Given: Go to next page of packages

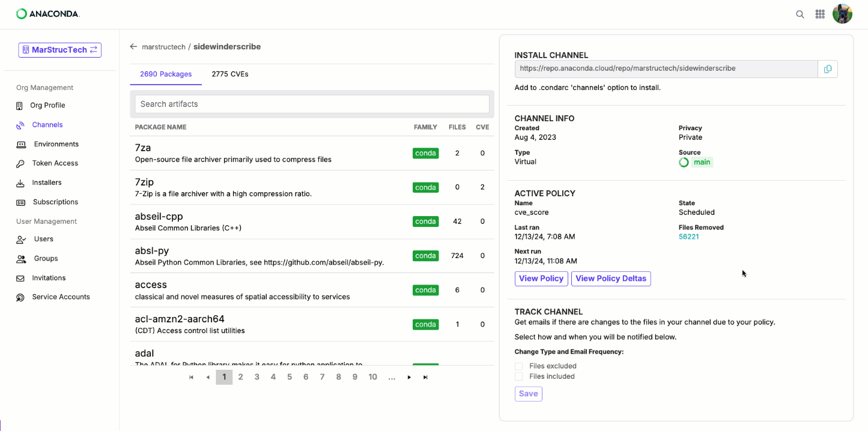Looking at the screenshot, I should pos(409,378).
